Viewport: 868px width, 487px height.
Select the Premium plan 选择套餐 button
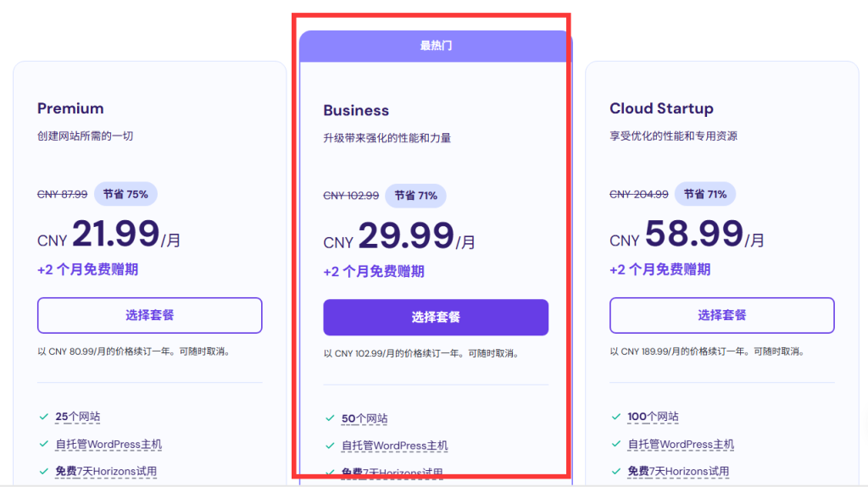(149, 315)
